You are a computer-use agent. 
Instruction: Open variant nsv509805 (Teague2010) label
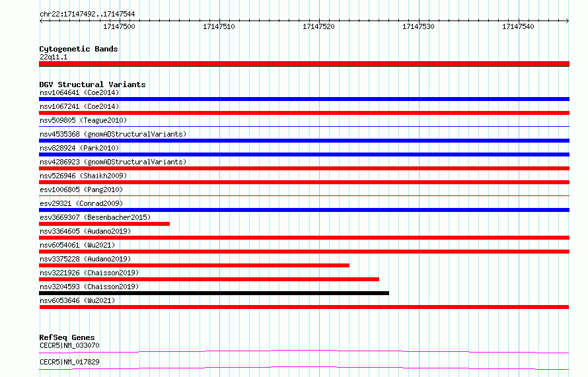[x=83, y=120]
